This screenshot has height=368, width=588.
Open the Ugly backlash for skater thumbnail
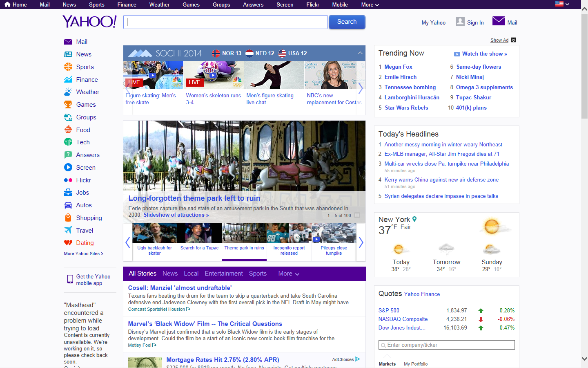coord(155,241)
